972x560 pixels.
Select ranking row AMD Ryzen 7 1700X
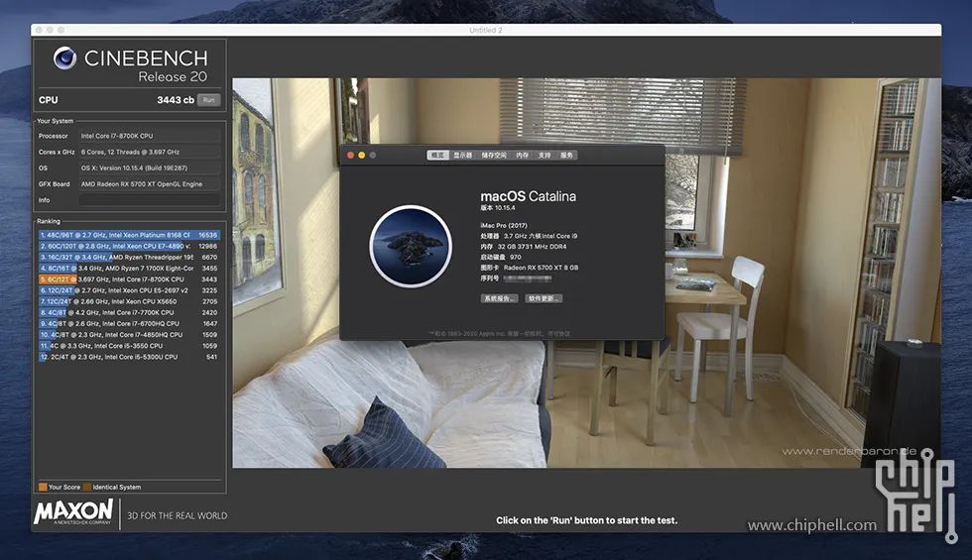(x=129, y=269)
